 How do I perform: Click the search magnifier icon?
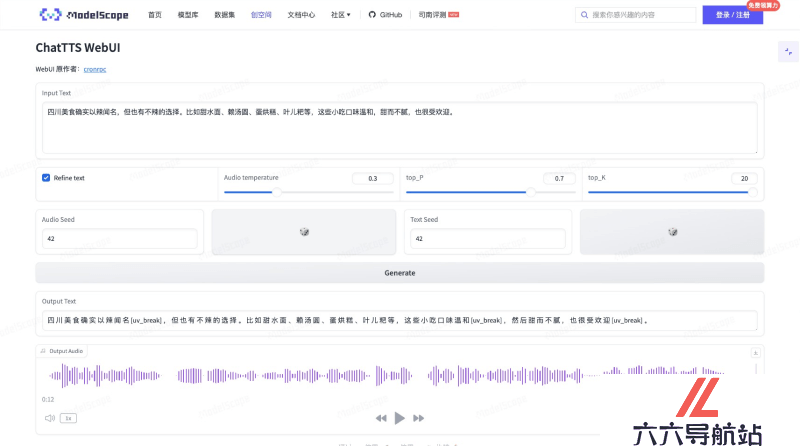(x=584, y=15)
